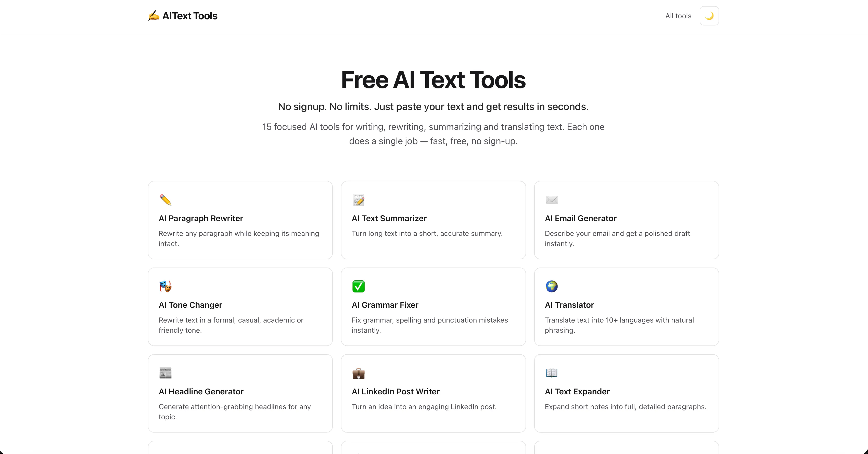Click the briefcase icon on LinkedIn Post Writer

pyautogui.click(x=359, y=373)
